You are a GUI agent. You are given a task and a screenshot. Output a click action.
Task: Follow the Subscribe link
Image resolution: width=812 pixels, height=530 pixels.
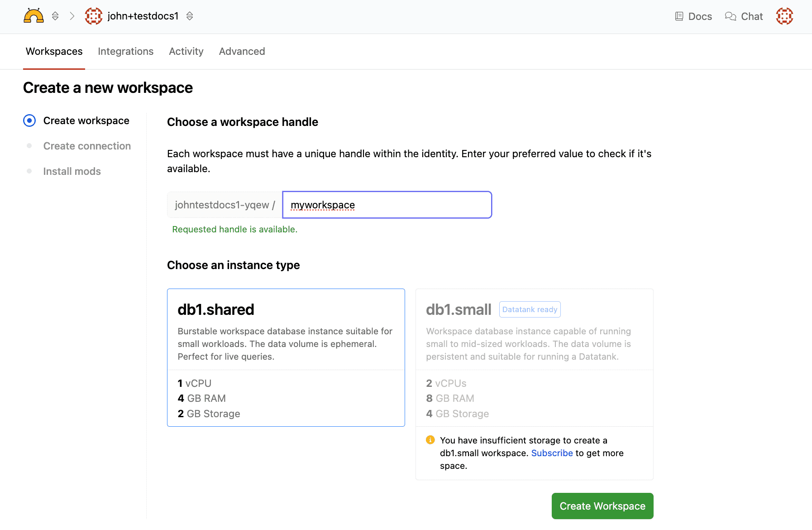point(552,453)
